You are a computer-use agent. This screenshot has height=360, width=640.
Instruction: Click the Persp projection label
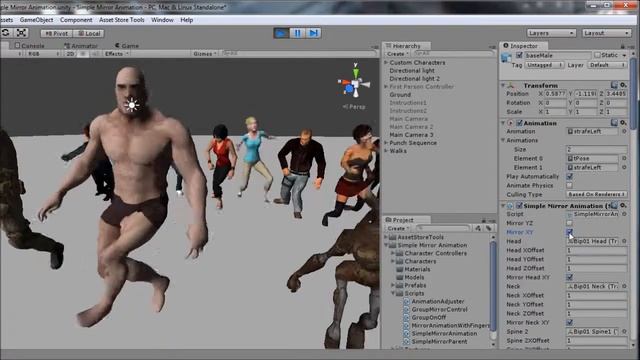tap(354, 107)
